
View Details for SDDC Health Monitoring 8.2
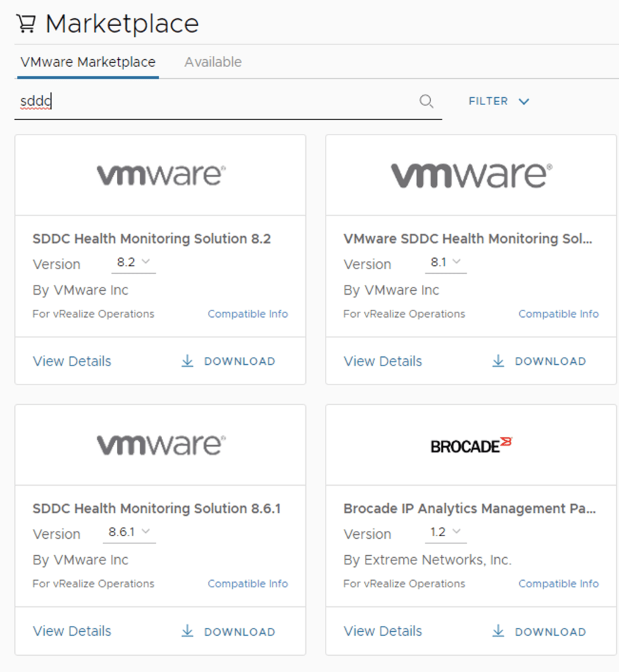(x=72, y=361)
